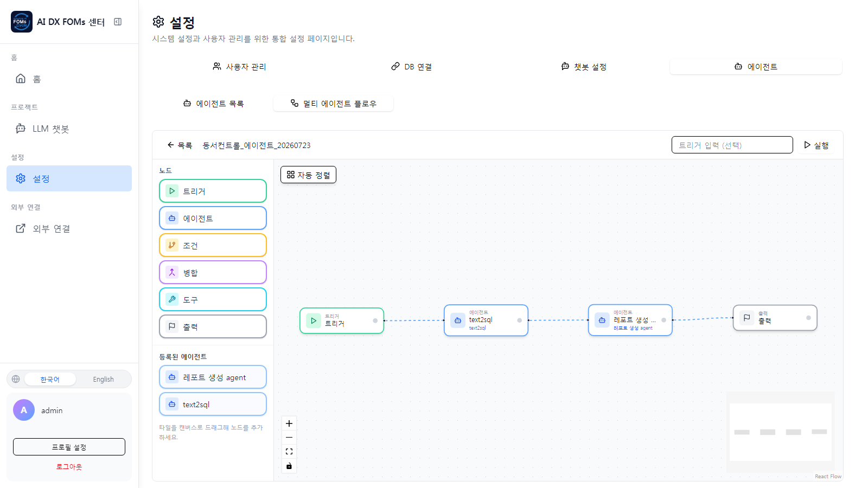Open the 에이전트 목록 tab

coord(213,104)
